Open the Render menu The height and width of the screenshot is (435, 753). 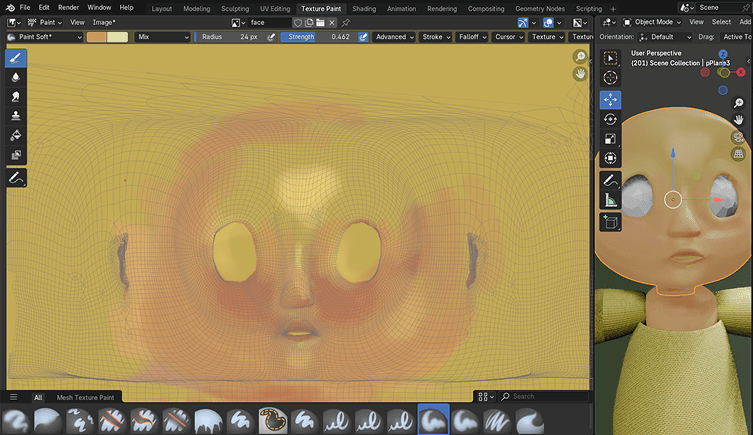pyautogui.click(x=68, y=8)
